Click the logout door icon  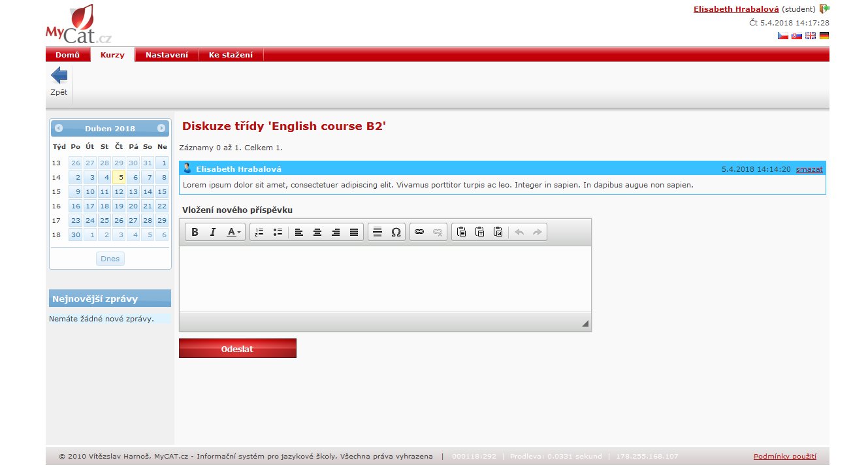coord(824,8)
